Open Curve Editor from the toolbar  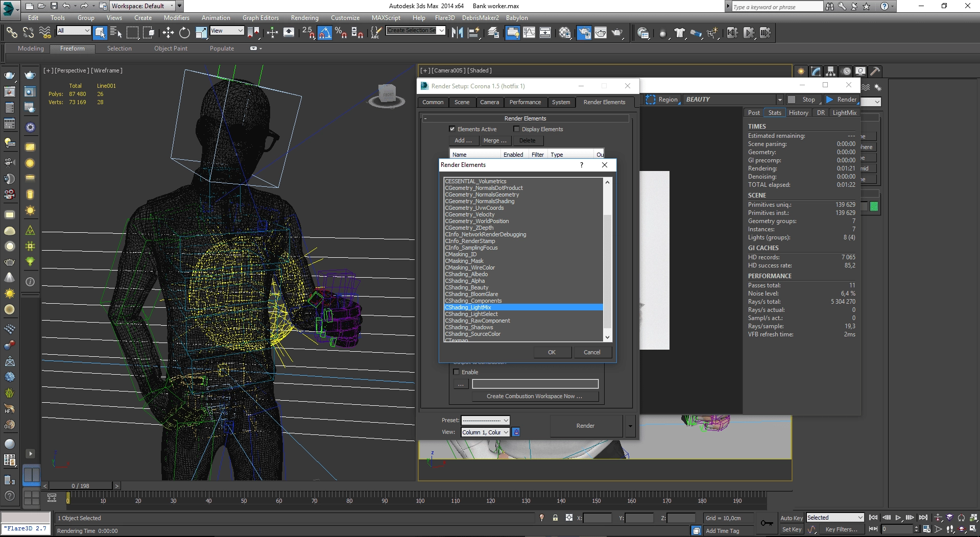(529, 33)
